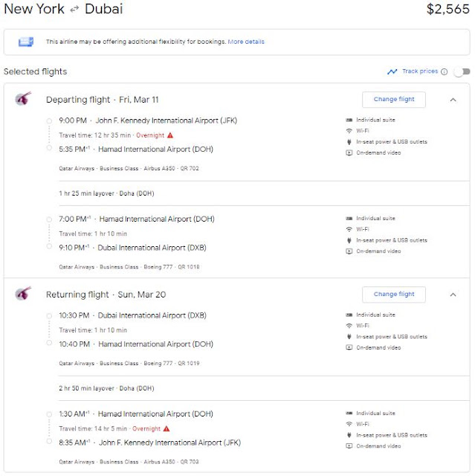Click the Track prices label
The width and height of the screenshot is (475, 476).
(420, 71)
